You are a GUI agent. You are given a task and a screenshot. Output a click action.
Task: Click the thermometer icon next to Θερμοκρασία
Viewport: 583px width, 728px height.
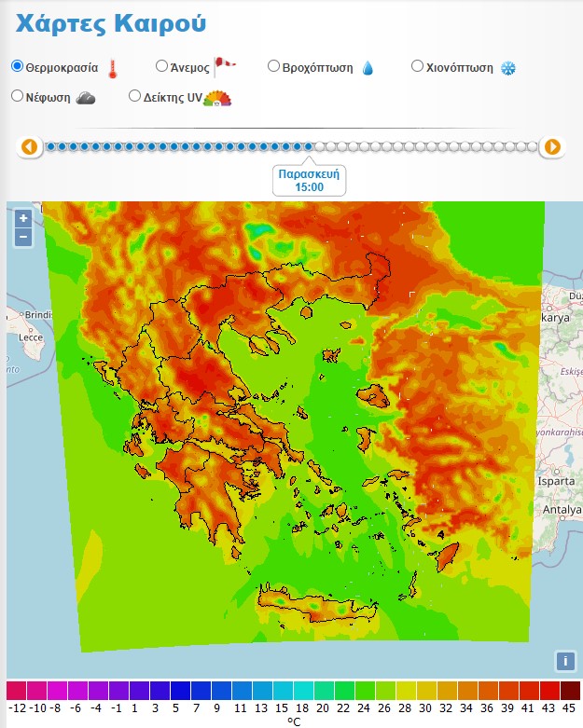(113, 68)
